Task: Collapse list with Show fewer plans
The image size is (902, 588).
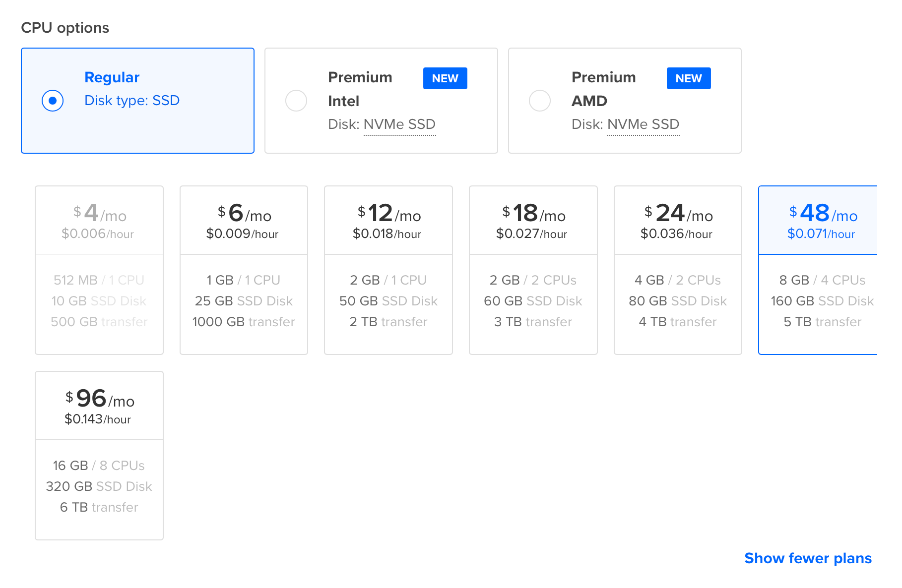Action: click(808, 558)
